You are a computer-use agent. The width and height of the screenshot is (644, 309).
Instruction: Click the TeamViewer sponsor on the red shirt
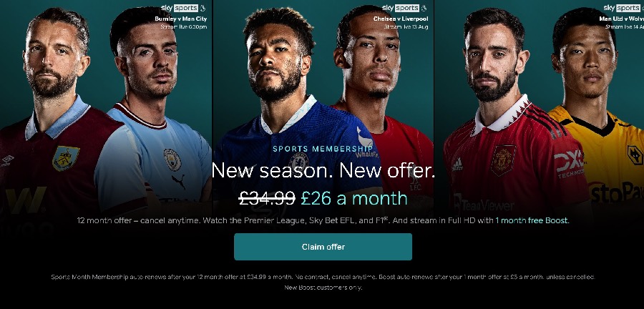(x=484, y=205)
